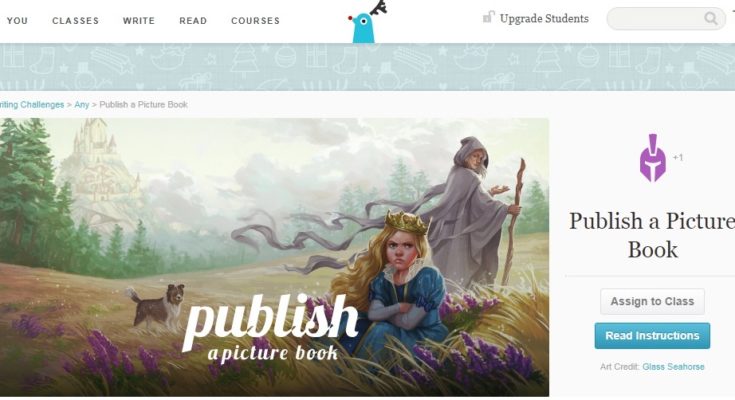Click the unlocked padlock icon
This screenshot has width=735, height=400.
click(488, 17)
